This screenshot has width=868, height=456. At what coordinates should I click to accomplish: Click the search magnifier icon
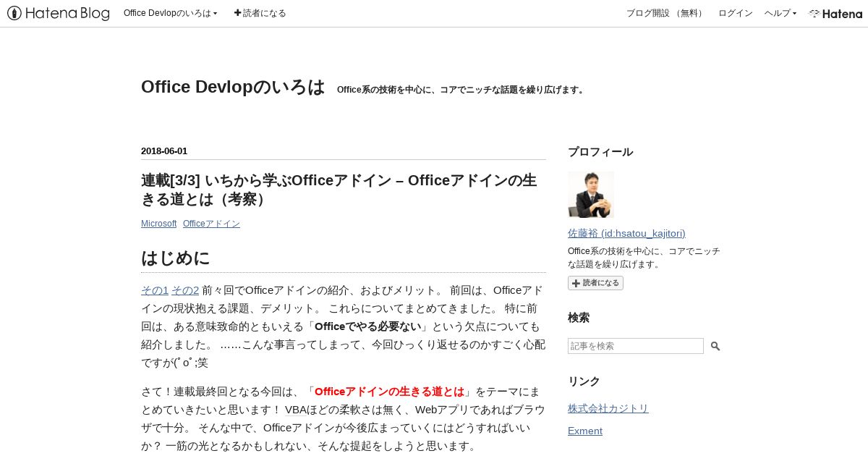click(715, 346)
